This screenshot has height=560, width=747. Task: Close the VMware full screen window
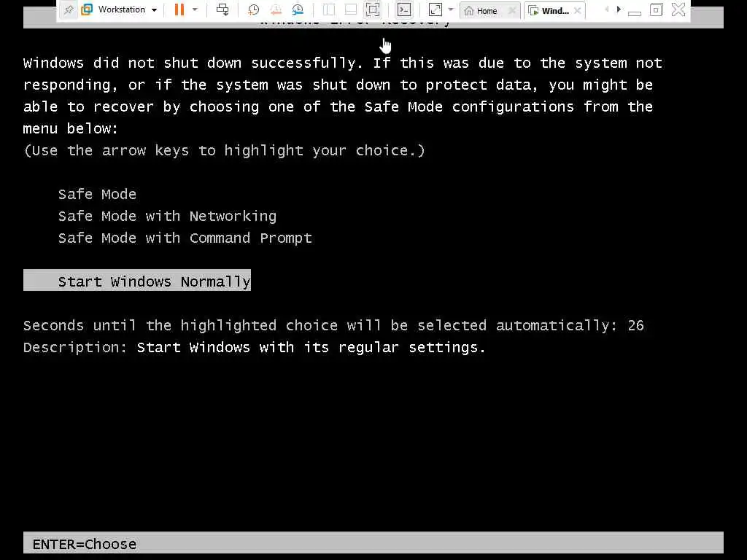(678, 9)
